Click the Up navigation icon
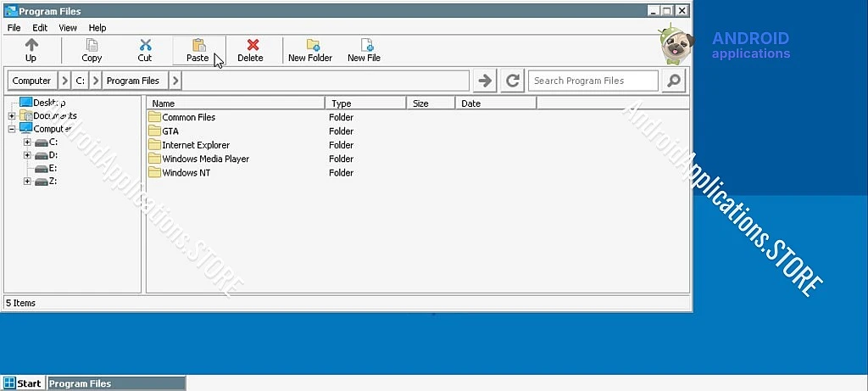This screenshot has height=391, width=868. [31, 46]
